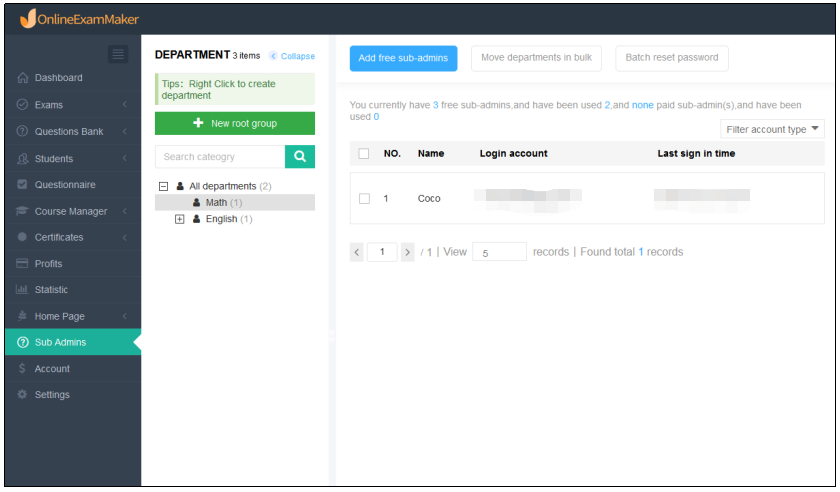The width and height of the screenshot is (840, 492).
Task: Click Move departments in bulk button
Action: (x=536, y=58)
